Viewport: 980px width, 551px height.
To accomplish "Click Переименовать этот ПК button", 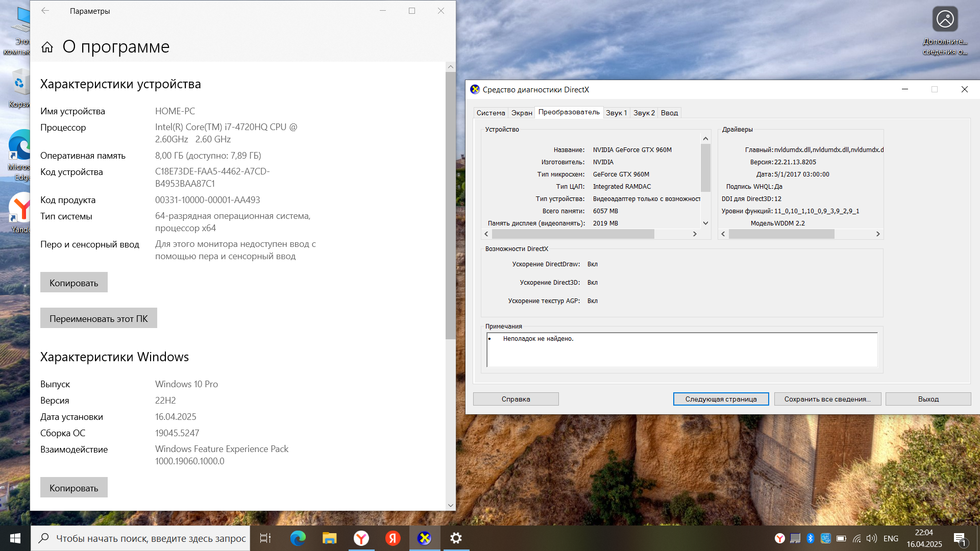I will point(99,318).
